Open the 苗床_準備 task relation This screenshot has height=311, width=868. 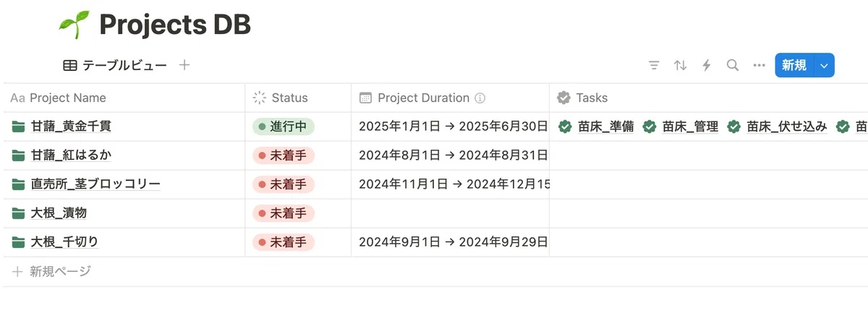(x=597, y=127)
